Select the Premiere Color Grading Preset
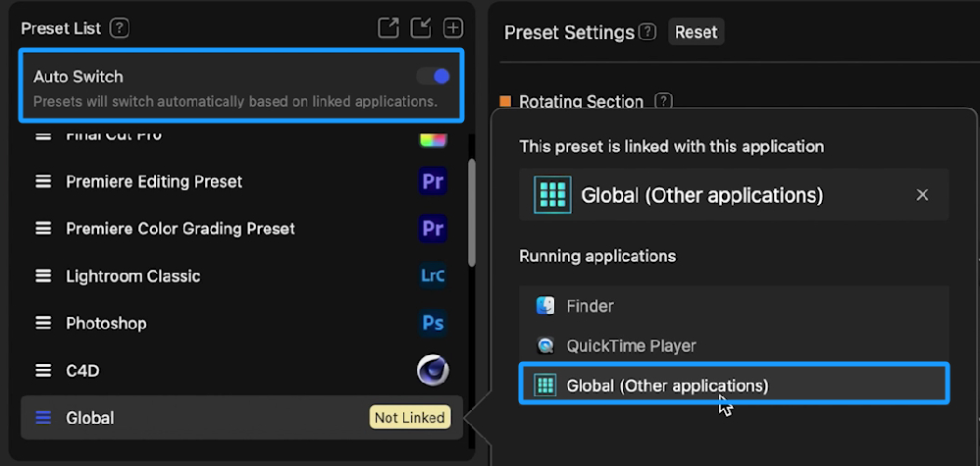The image size is (980, 466). tap(242, 229)
